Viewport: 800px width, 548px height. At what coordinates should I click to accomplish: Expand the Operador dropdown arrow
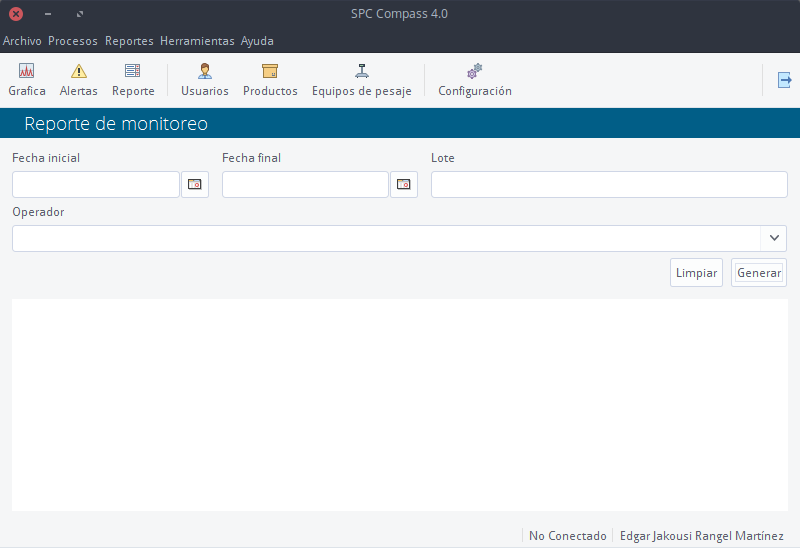(x=774, y=238)
